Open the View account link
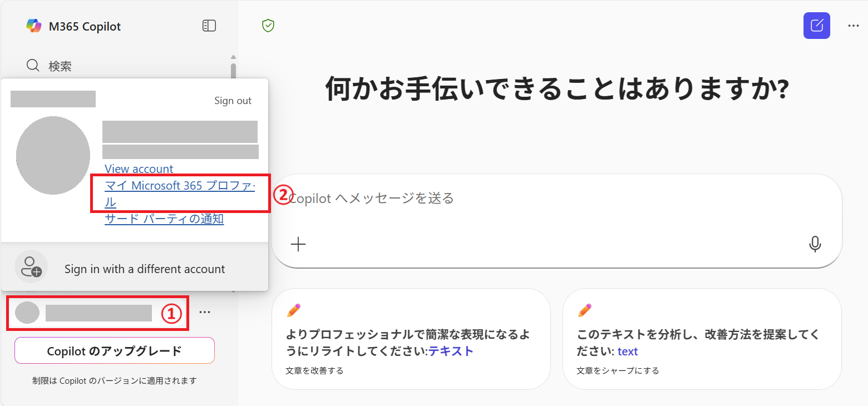The image size is (868, 406). (139, 169)
